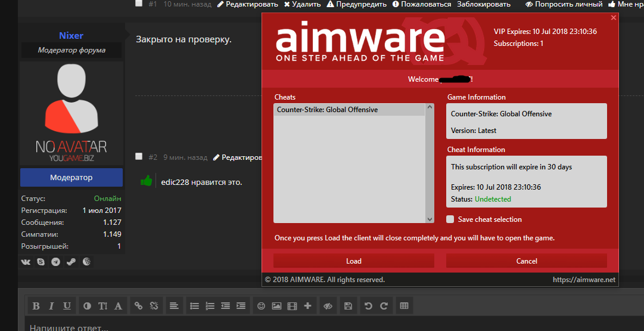Click Пожаловаться on post #1
This screenshot has height=331, width=644.
pyautogui.click(x=422, y=4)
